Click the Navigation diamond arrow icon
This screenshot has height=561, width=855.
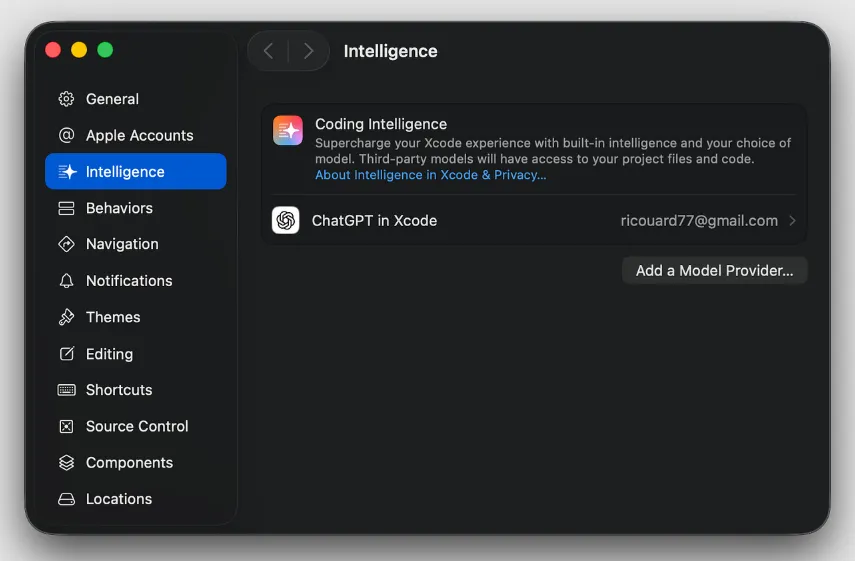[x=67, y=244]
